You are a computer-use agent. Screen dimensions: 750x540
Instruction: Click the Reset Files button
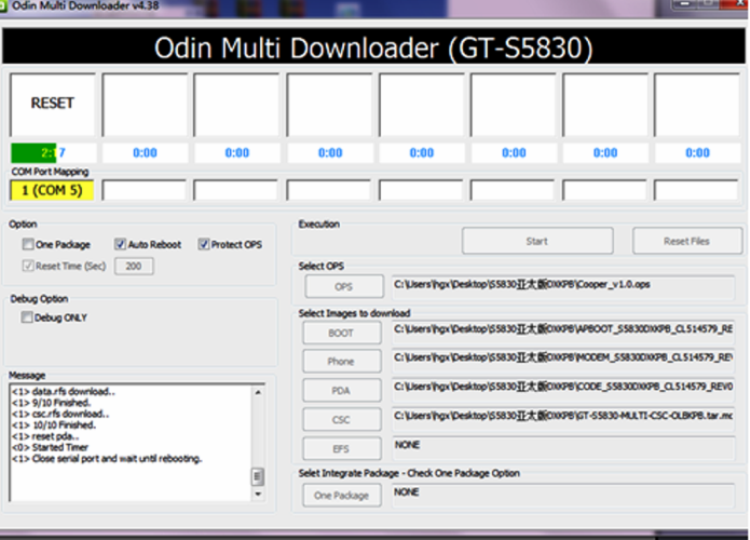[687, 241]
